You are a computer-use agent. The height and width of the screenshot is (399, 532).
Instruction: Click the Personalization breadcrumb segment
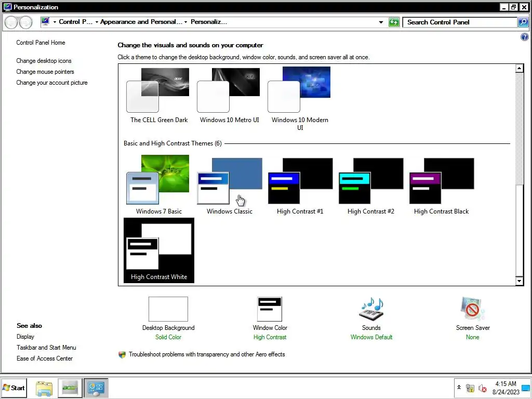[x=209, y=22]
